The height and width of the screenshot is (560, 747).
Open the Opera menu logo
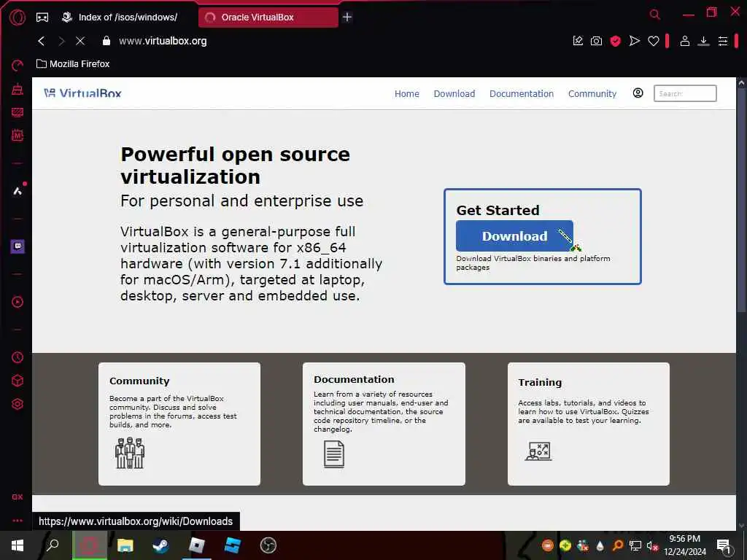tap(18, 17)
